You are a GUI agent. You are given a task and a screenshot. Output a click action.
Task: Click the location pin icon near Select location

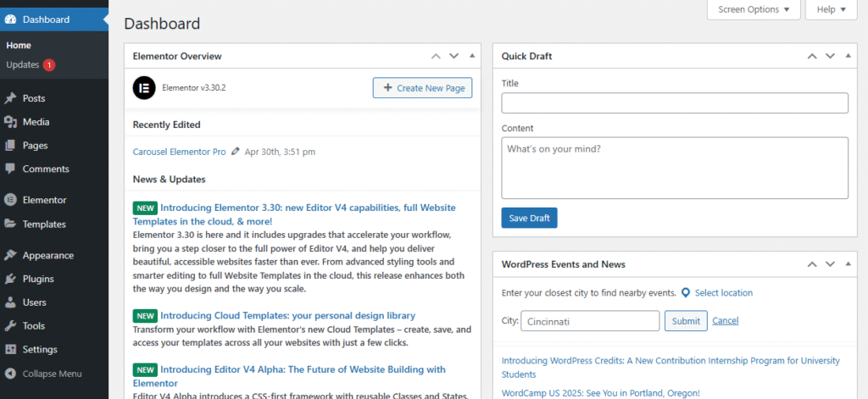pyautogui.click(x=686, y=293)
